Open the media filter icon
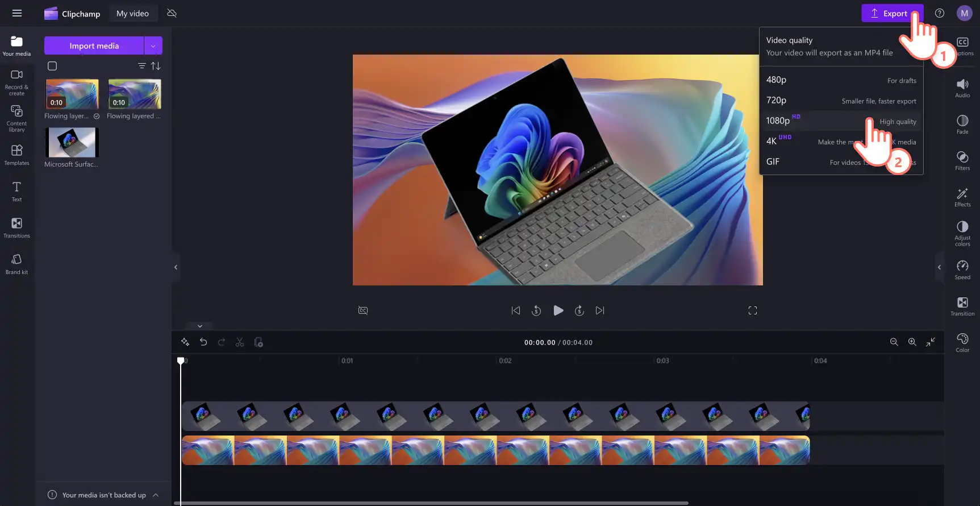 [x=142, y=66]
